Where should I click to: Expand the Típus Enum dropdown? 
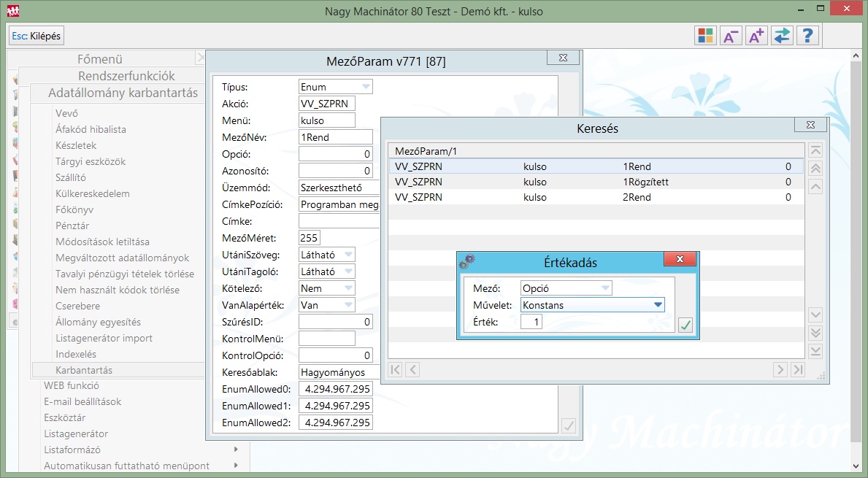tap(365, 87)
